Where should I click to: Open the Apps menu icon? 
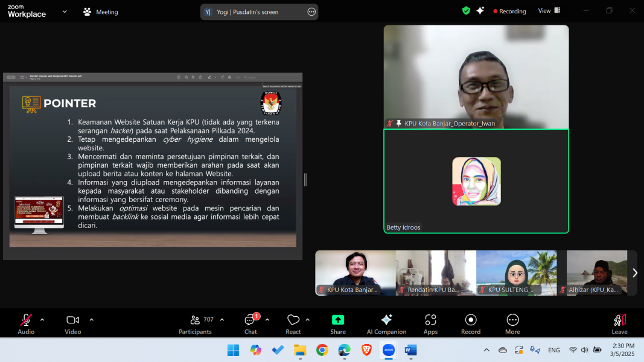(x=430, y=320)
